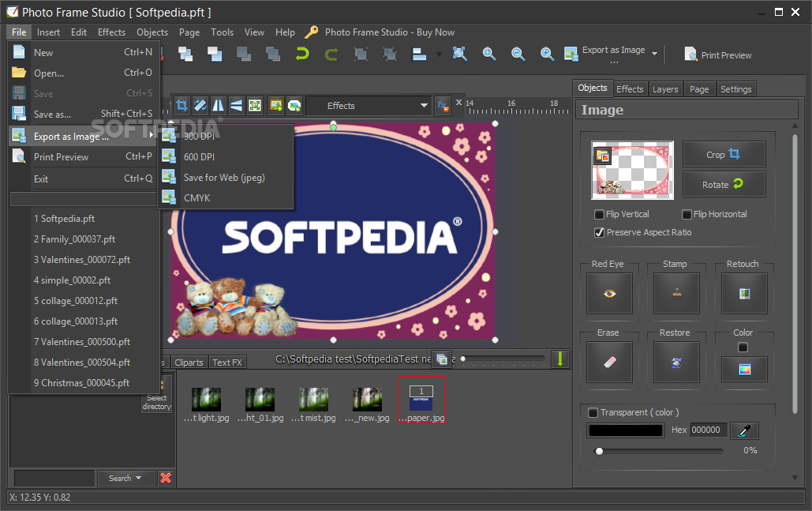This screenshot has height=511, width=812.
Task: Click the transparency 0% slider handle
Action: point(599,452)
